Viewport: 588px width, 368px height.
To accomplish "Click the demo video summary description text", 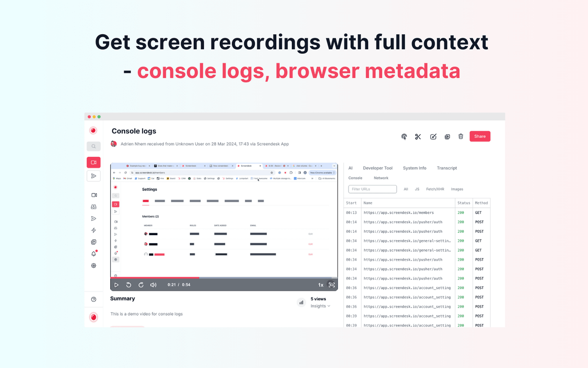I will [147, 314].
